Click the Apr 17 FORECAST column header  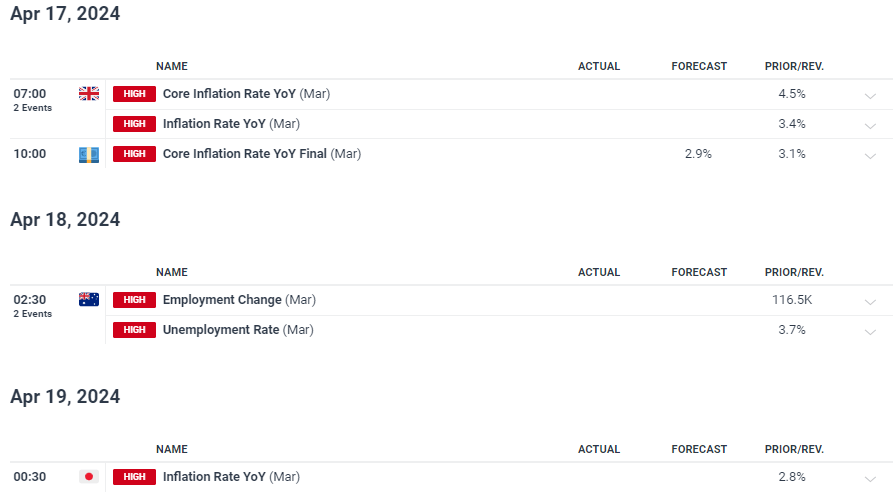pos(699,66)
